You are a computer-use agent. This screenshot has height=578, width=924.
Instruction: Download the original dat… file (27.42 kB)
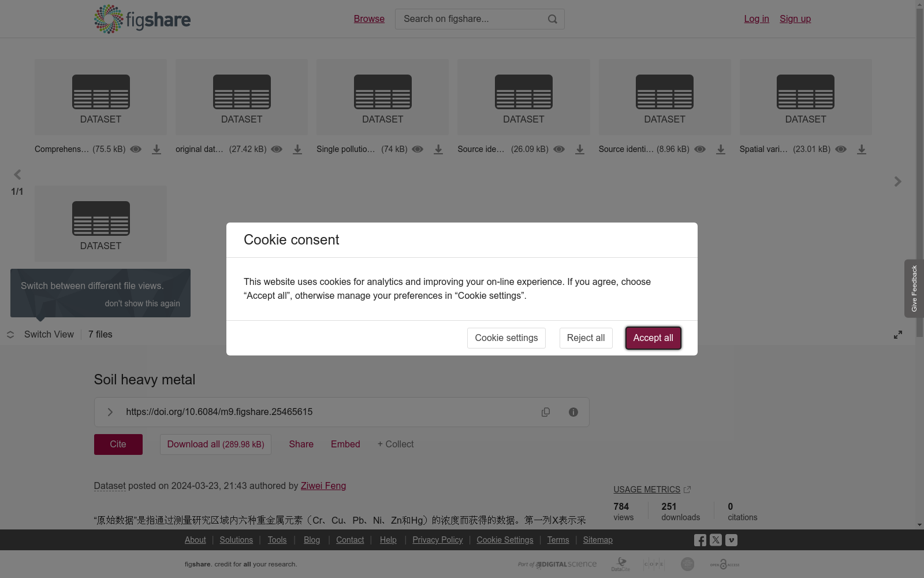click(x=297, y=149)
